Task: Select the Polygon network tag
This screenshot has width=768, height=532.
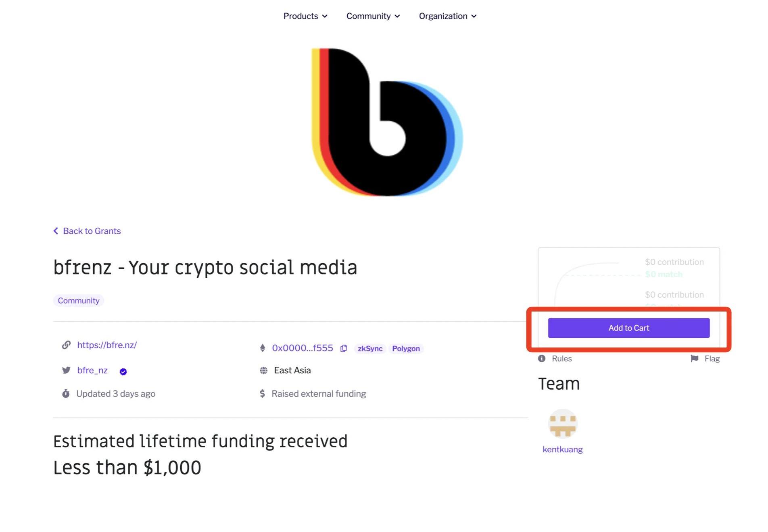Action: pos(406,348)
